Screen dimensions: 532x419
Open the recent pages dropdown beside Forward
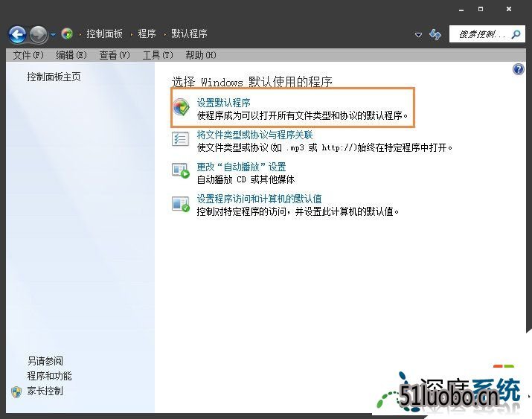click(x=54, y=34)
